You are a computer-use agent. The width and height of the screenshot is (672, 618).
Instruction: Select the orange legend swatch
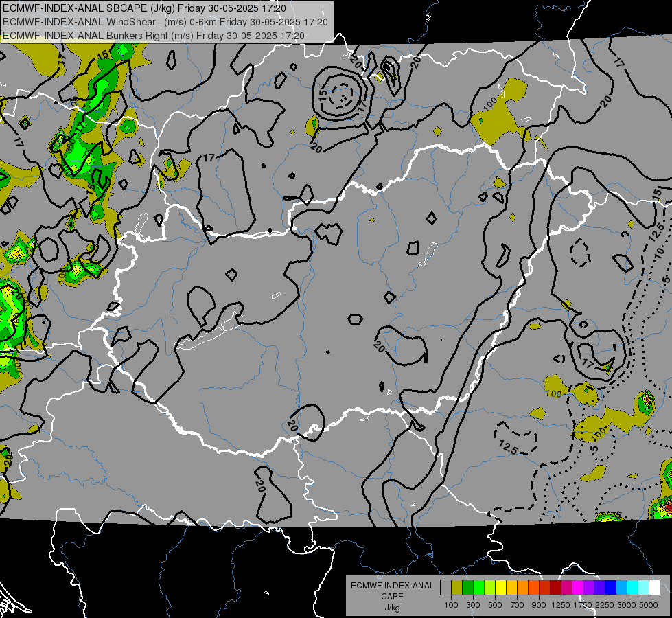(523, 588)
